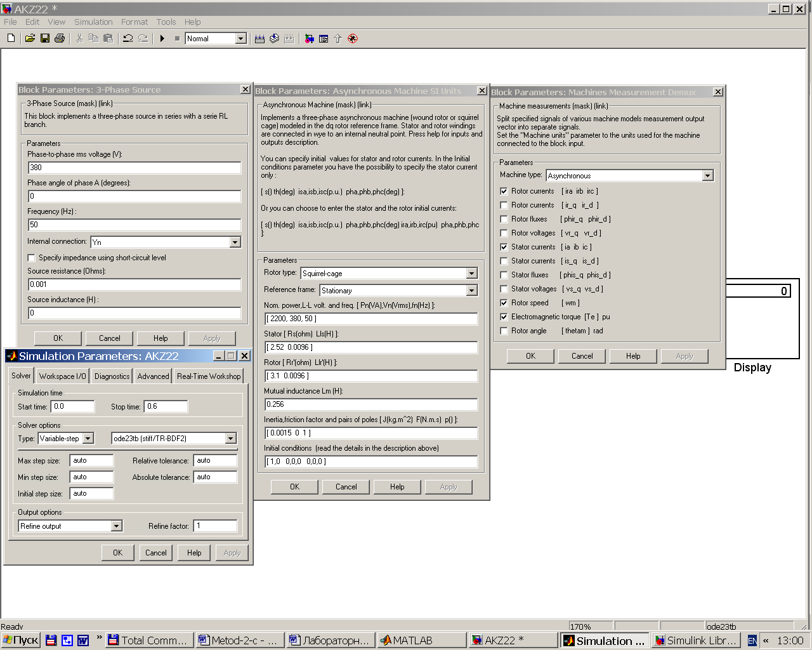Enable Rotor currents ir_q ir_d checkbox
Image resolution: width=812 pixels, height=650 pixels.
pos(504,205)
